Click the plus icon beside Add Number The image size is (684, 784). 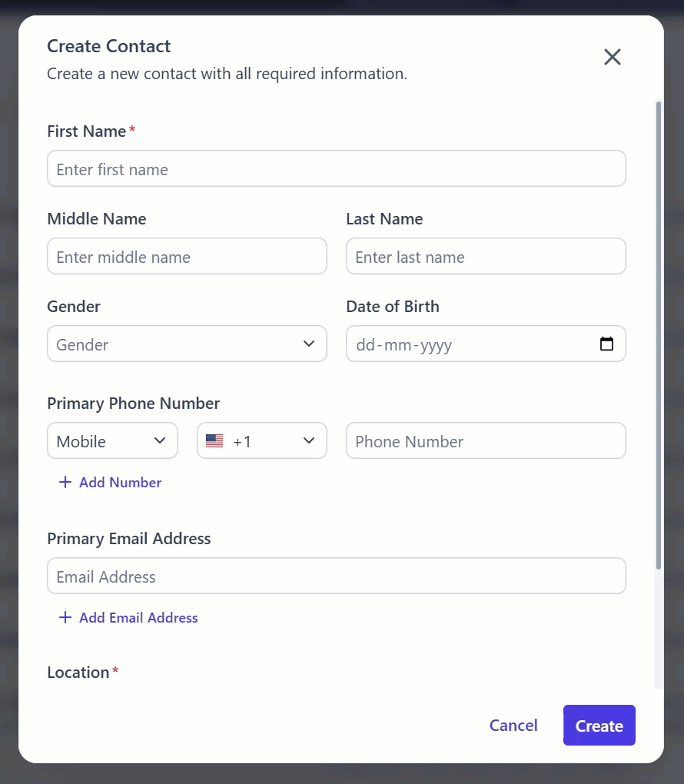pos(65,482)
